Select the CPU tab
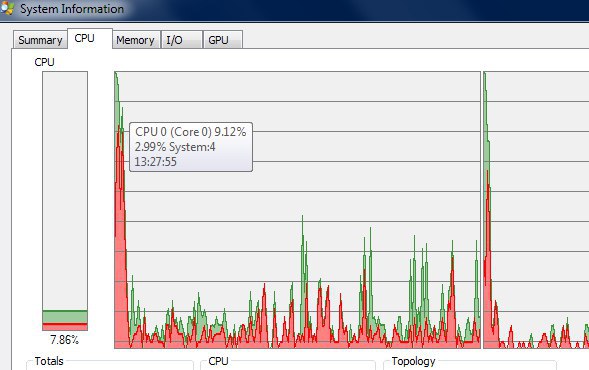The image size is (589, 370). [x=90, y=39]
